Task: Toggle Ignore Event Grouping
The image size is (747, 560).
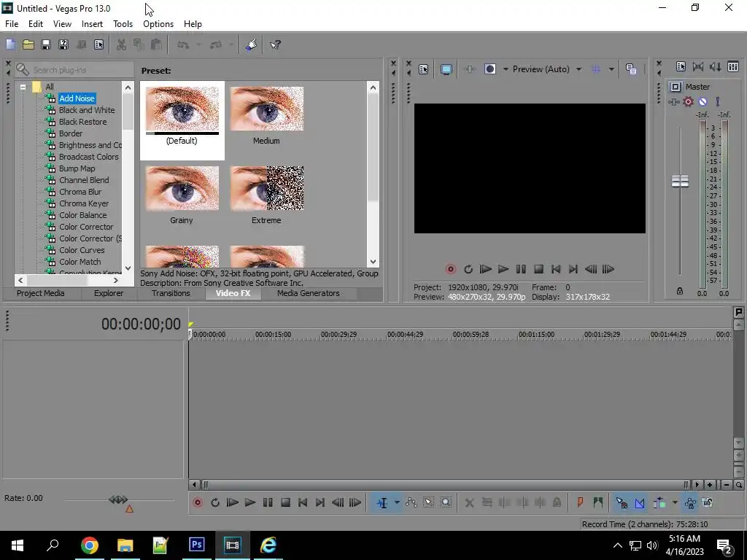Action: pyautogui.click(x=708, y=502)
